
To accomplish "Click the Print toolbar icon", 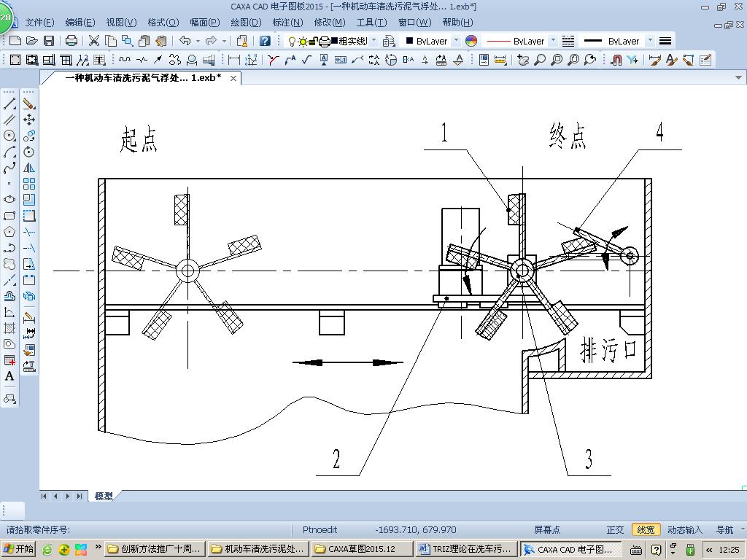I will click(71, 41).
